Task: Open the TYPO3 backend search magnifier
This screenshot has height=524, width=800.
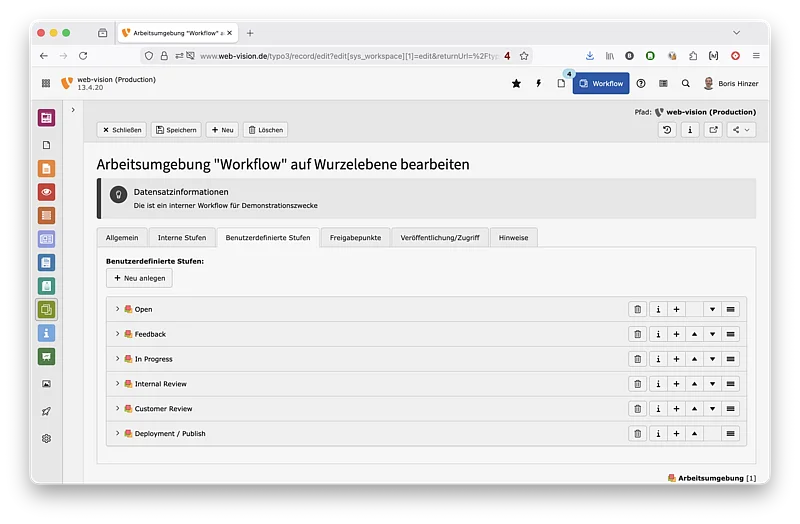Action: (686, 83)
